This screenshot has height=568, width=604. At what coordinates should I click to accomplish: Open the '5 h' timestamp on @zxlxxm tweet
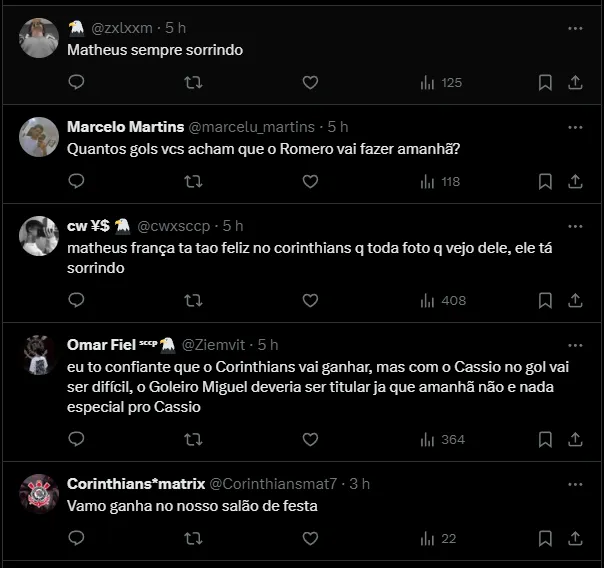click(176, 29)
